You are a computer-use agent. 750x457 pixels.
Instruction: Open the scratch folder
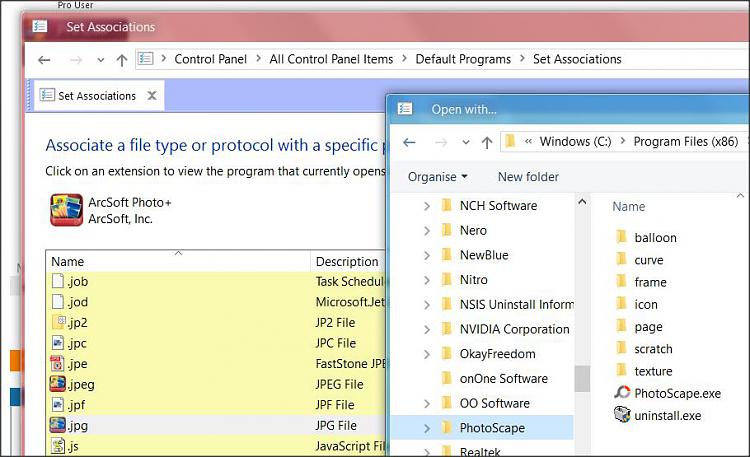coord(653,349)
